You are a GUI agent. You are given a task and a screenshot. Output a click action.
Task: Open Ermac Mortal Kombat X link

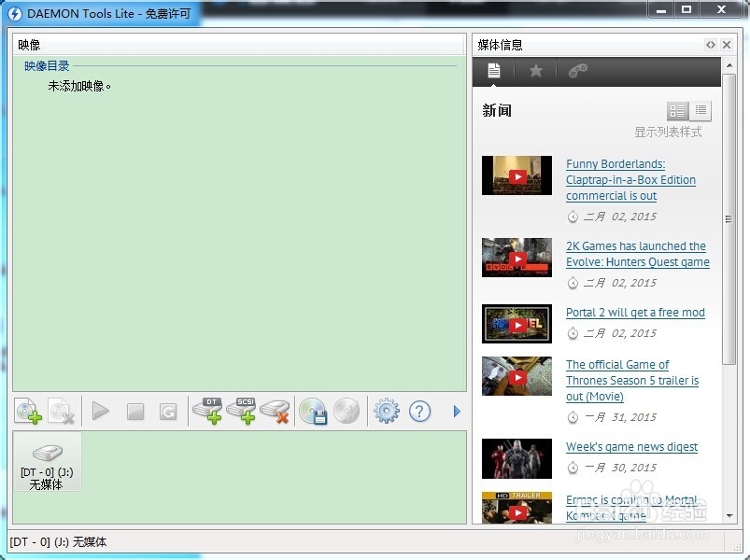pos(631,508)
